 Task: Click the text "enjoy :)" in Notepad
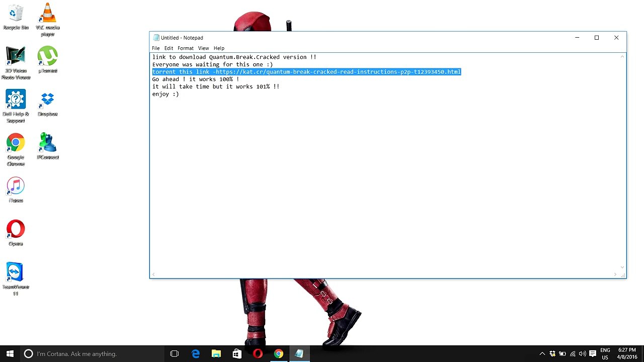tap(166, 94)
